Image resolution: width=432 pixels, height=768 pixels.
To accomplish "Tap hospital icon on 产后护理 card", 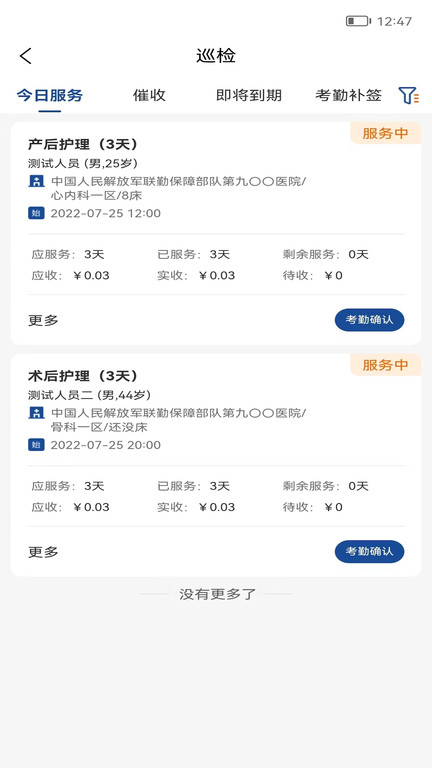I will click(x=36, y=181).
